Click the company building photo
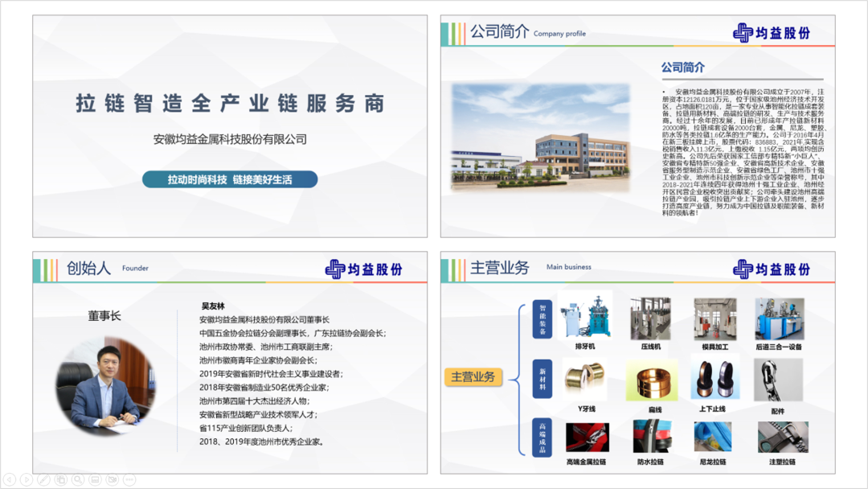Screen dimensions: 868x489 (x=541, y=137)
